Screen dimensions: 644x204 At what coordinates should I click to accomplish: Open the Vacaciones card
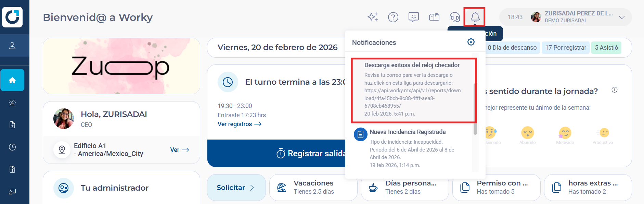[x=313, y=188]
